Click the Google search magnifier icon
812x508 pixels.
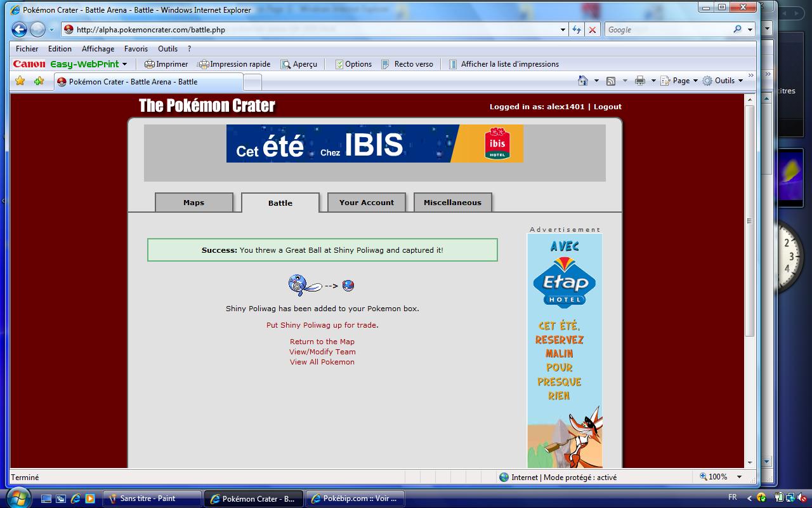click(x=737, y=29)
